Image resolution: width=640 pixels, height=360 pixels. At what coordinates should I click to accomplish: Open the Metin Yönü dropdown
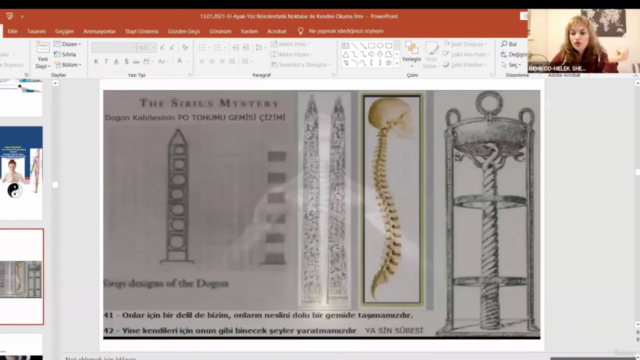click(291, 44)
